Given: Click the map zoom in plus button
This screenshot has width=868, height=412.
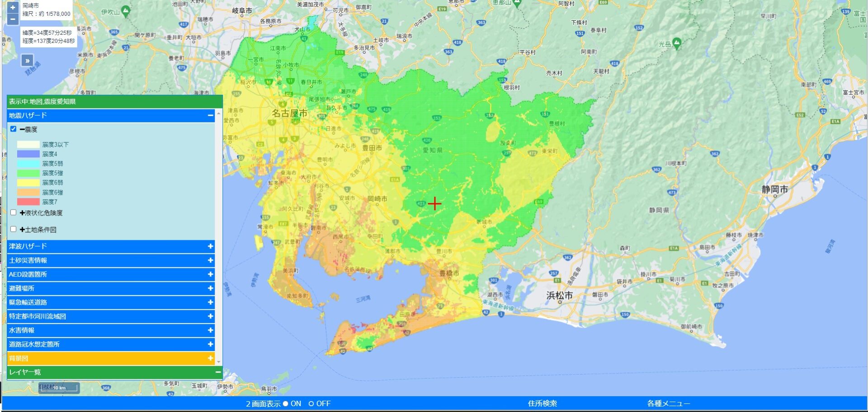Looking at the screenshot, I should (13, 7).
